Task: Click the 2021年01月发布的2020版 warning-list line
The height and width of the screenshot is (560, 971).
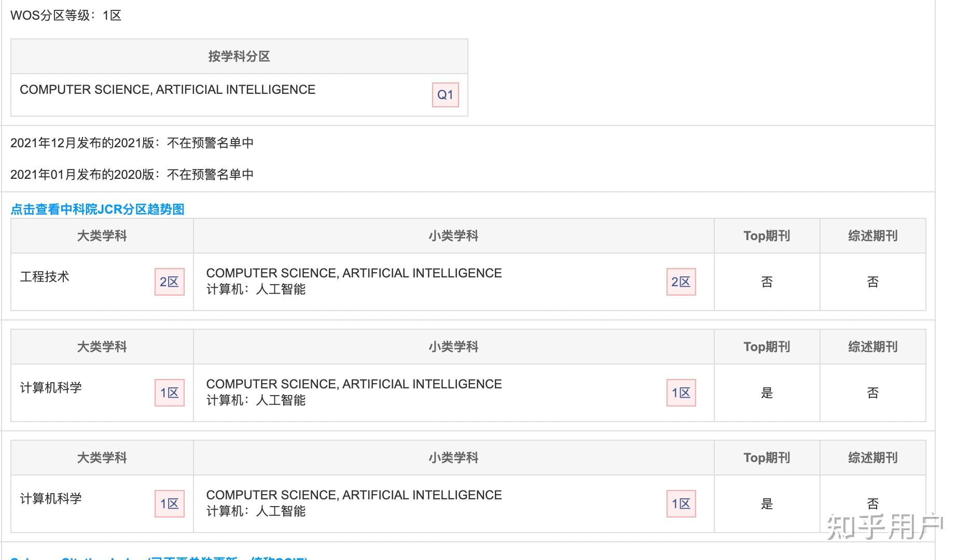Action: [x=83, y=175]
